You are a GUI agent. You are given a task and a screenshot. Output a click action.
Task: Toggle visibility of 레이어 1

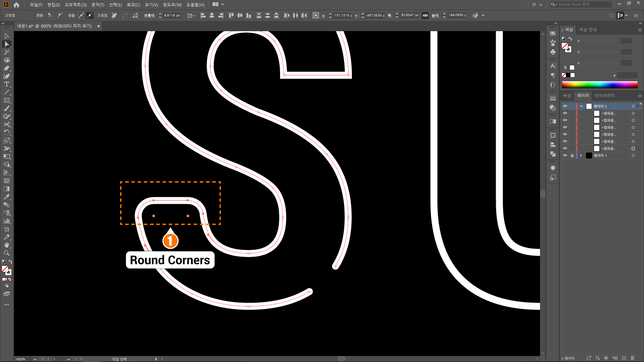[565, 156]
